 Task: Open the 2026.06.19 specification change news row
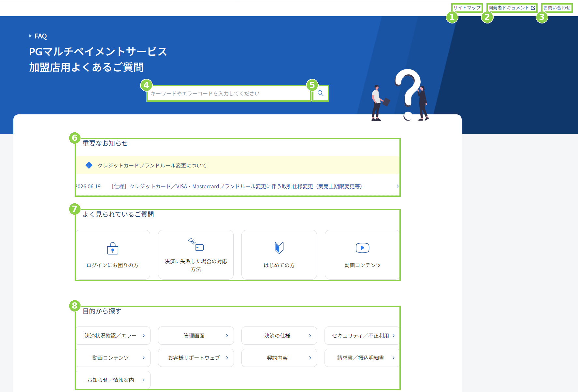click(x=237, y=186)
